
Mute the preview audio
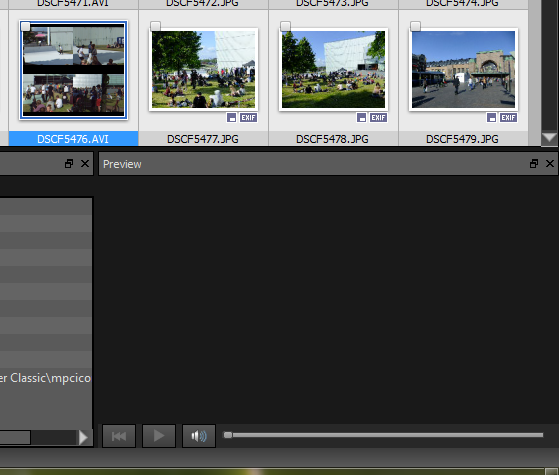click(199, 436)
